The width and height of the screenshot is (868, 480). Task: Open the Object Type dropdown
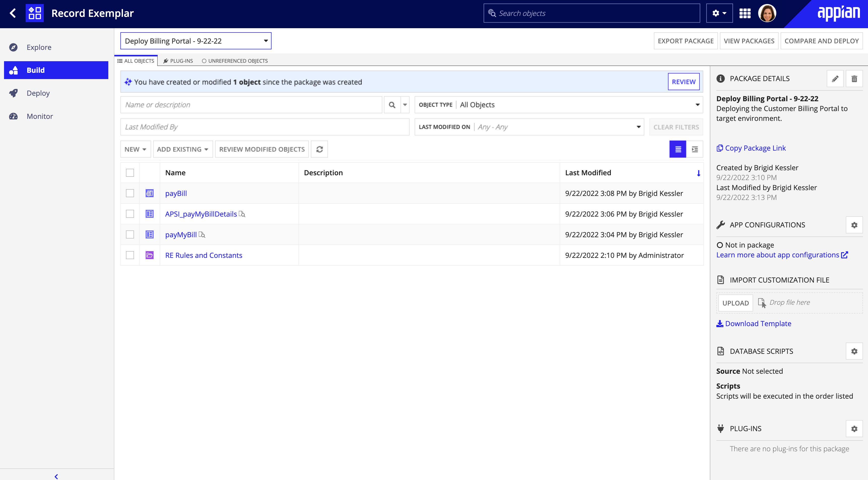pyautogui.click(x=559, y=105)
